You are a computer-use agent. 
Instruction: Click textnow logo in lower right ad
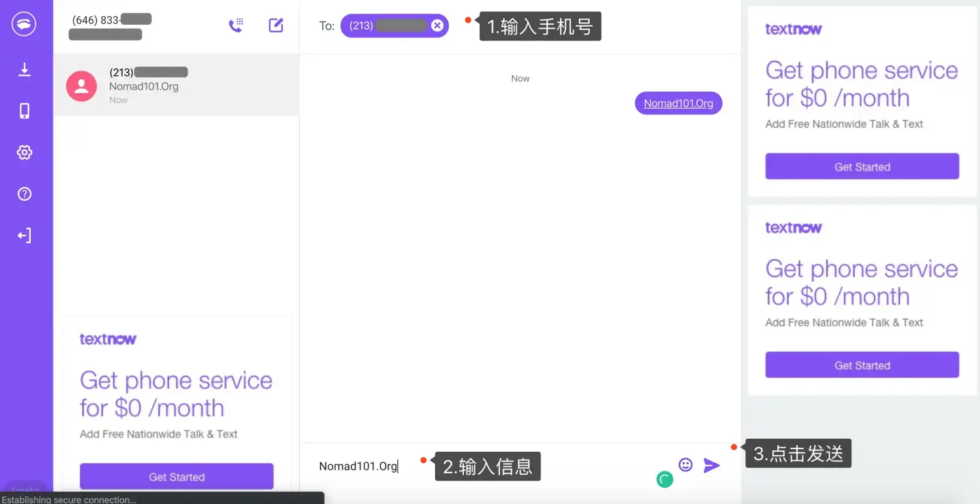coord(794,227)
